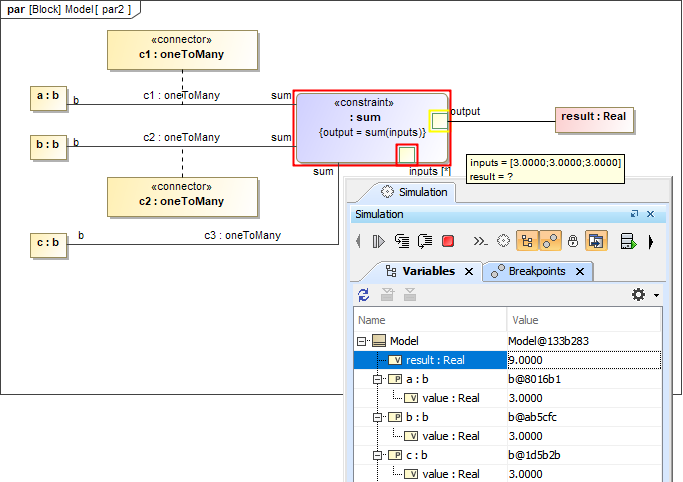
Task: Click the Step Over icon
Action: (x=425, y=241)
